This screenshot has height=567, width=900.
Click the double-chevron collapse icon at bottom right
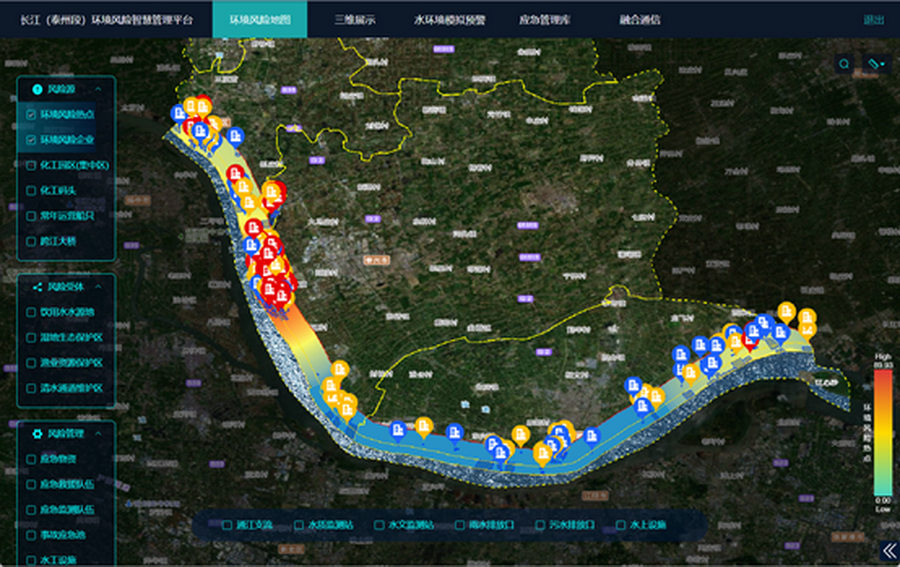point(888,551)
